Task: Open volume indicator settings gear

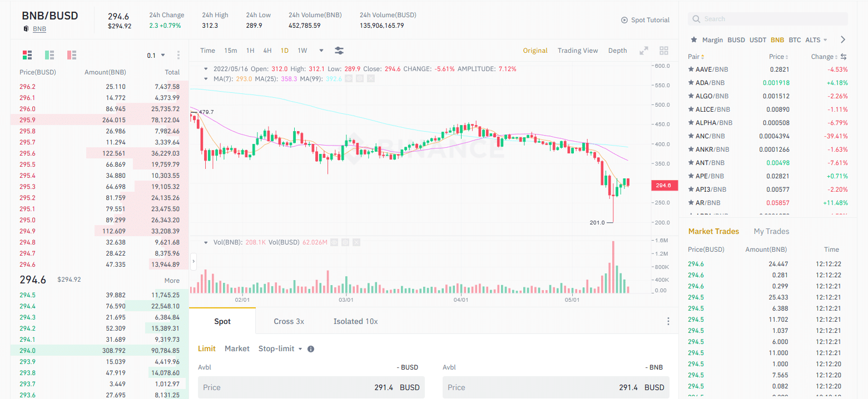Action: click(x=345, y=242)
